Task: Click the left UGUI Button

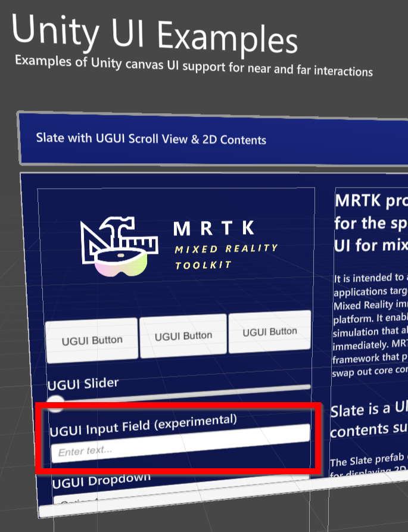Action: pyautogui.click(x=92, y=341)
